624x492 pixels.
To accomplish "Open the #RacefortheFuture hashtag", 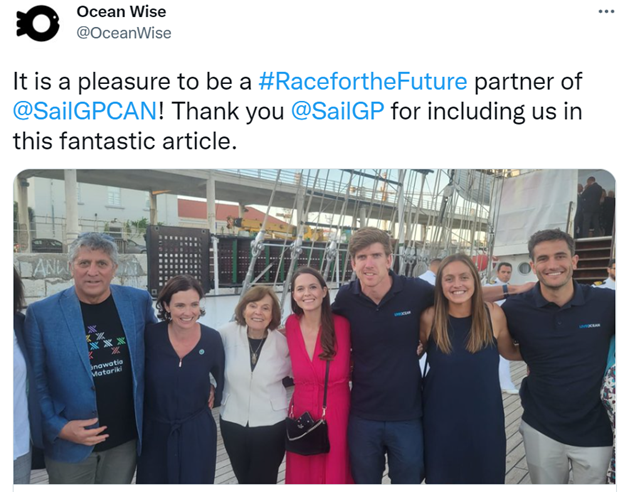I will [363, 82].
